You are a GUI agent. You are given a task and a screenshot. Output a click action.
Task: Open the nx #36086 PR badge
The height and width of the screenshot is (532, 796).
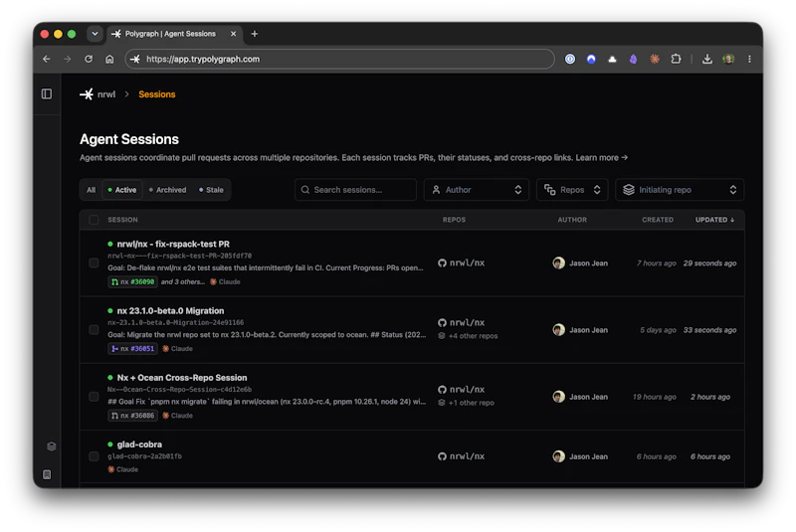(x=133, y=416)
